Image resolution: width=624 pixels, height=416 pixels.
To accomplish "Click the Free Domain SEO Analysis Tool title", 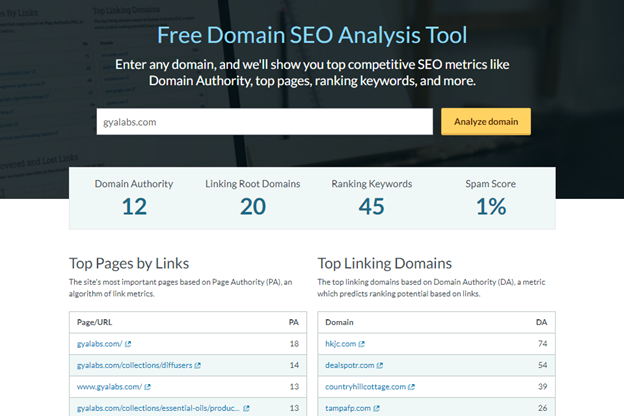I will 312,35.
